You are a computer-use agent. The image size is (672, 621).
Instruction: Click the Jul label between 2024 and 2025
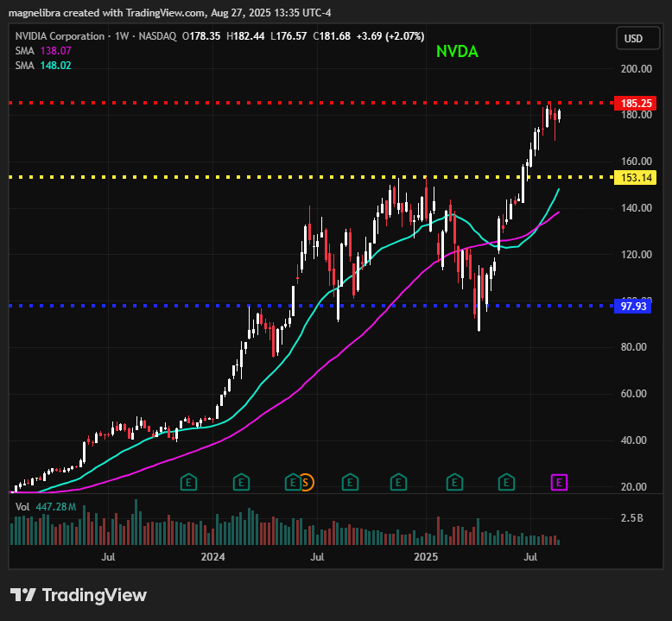(x=317, y=557)
